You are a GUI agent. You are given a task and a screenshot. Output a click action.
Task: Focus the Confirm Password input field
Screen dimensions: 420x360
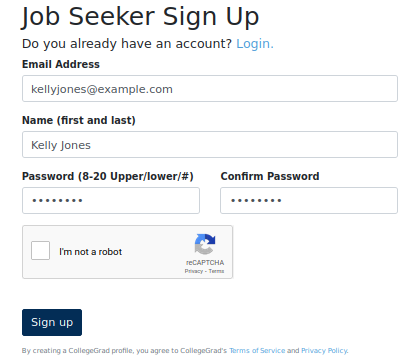309,200
